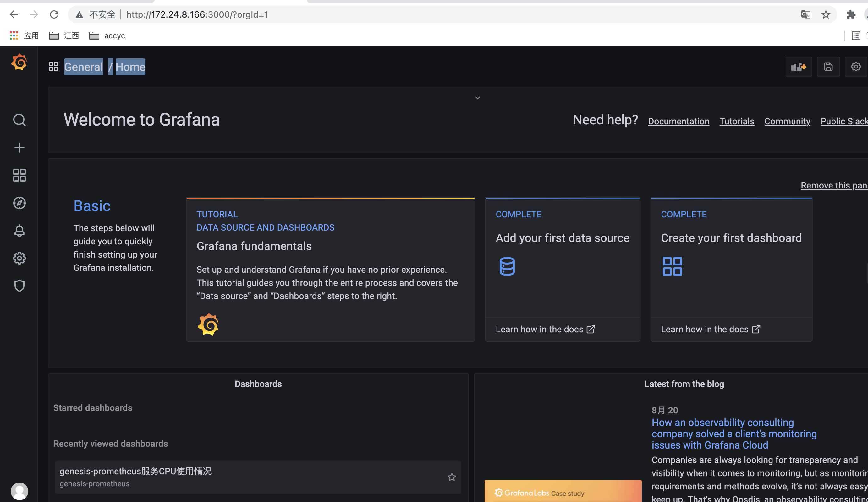Click grid icon in first dashboard card

(x=672, y=266)
